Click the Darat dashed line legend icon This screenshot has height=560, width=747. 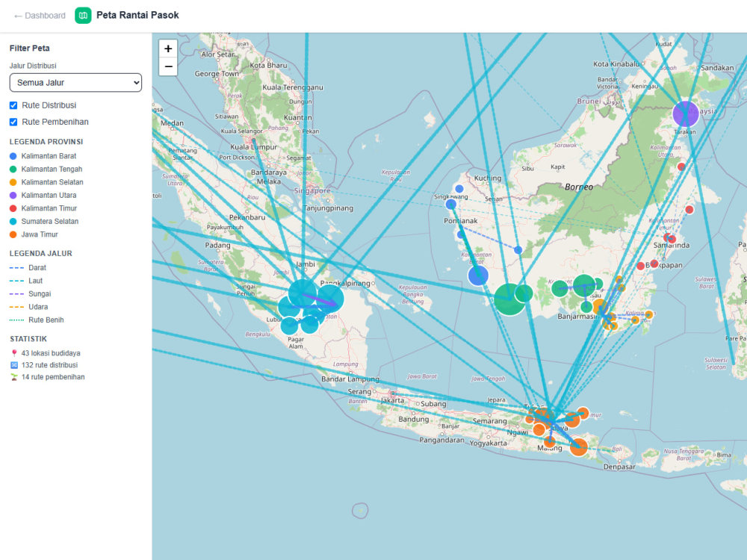click(x=16, y=268)
